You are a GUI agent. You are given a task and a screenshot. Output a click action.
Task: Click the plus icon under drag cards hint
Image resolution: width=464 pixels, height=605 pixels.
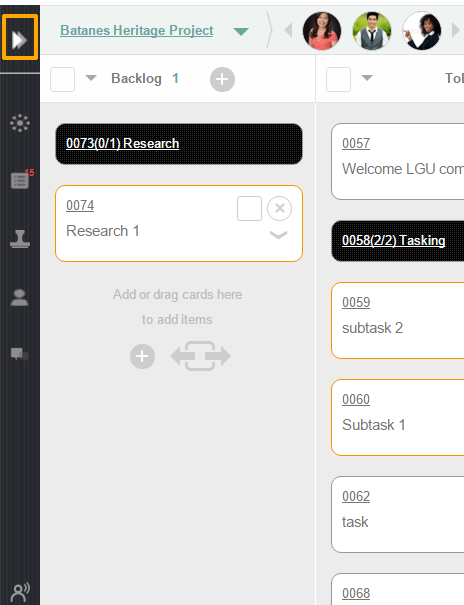(142, 356)
